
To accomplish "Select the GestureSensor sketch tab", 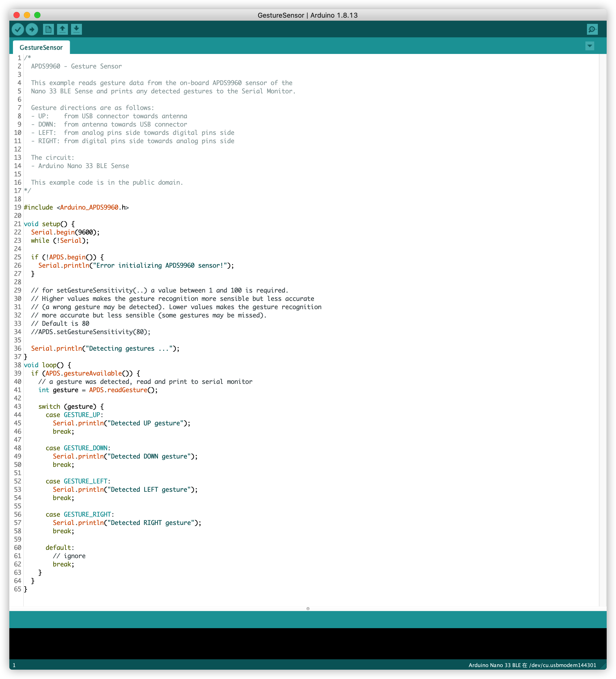I will [41, 47].
